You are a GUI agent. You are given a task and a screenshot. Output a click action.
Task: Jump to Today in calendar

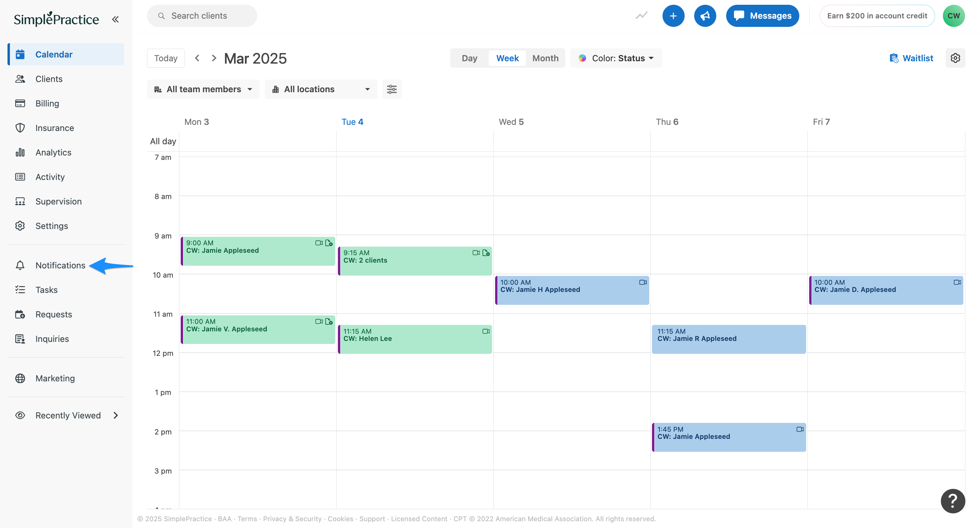[166, 58]
